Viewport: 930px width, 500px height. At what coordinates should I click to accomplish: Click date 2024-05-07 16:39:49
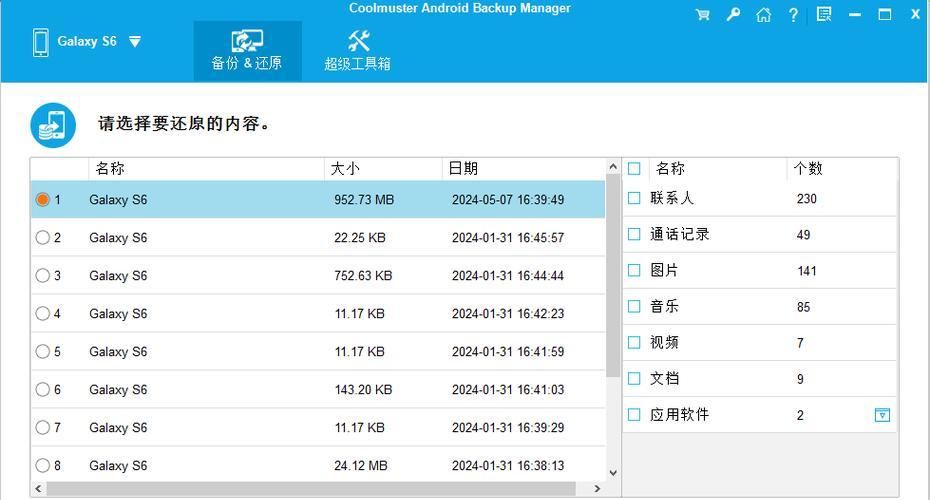(x=508, y=200)
